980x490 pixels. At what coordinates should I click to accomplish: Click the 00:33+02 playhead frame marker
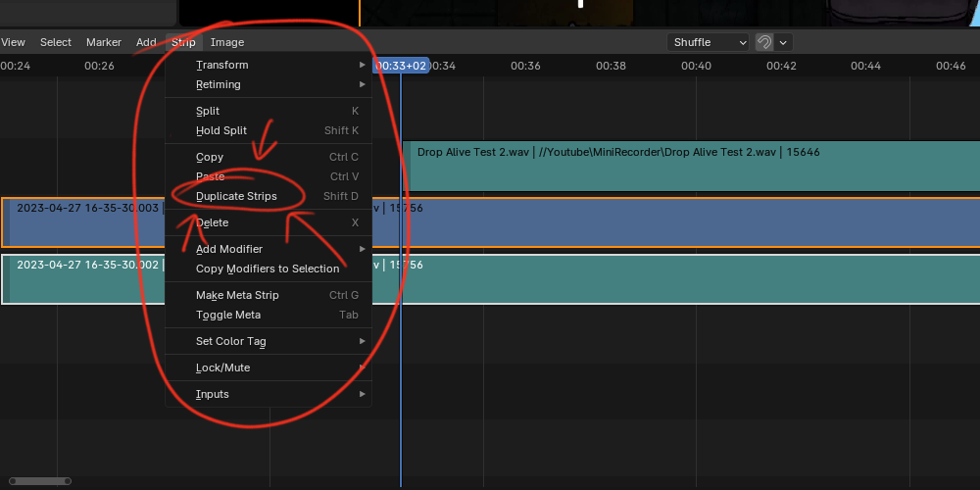pos(401,66)
